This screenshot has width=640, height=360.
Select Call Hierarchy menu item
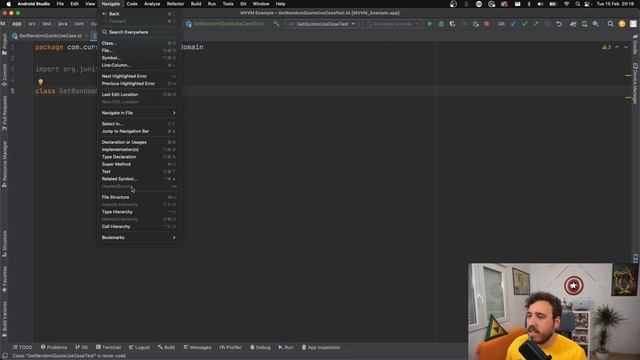[139, 227]
